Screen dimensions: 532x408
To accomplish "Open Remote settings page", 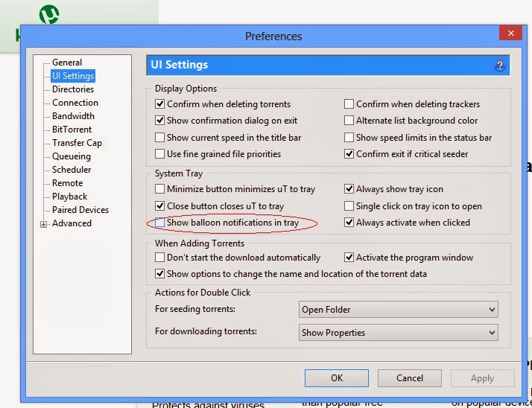I will click(x=67, y=183).
